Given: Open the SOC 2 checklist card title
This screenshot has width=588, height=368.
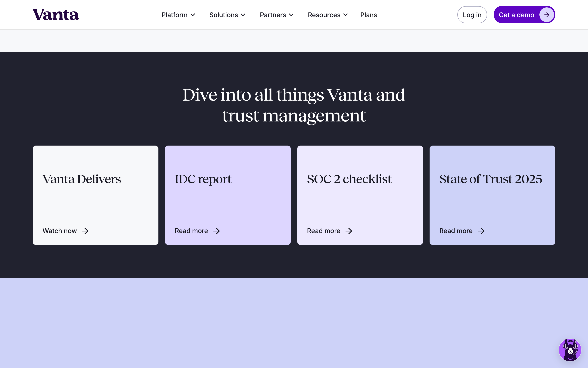Looking at the screenshot, I should pyautogui.click(x=349, y=179).
